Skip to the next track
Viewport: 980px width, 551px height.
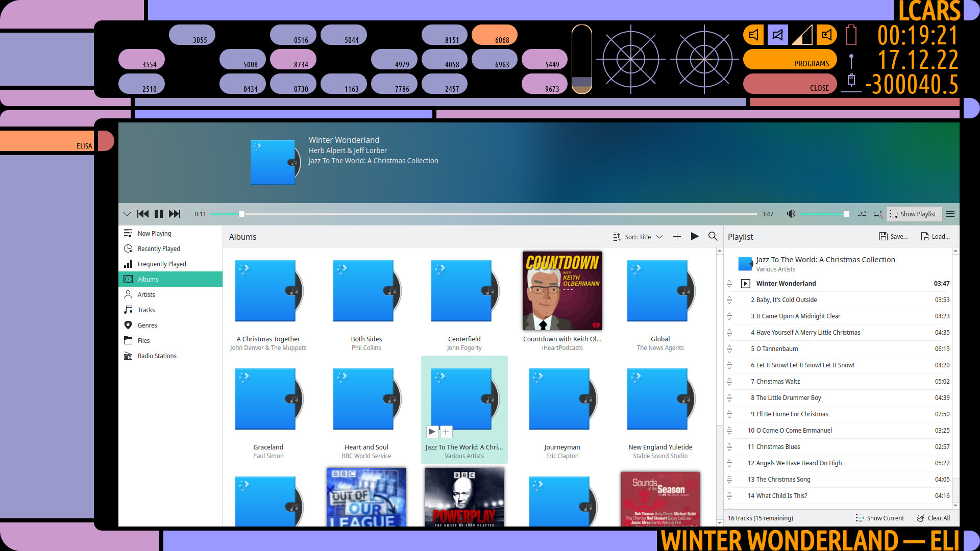pos(175,214)
